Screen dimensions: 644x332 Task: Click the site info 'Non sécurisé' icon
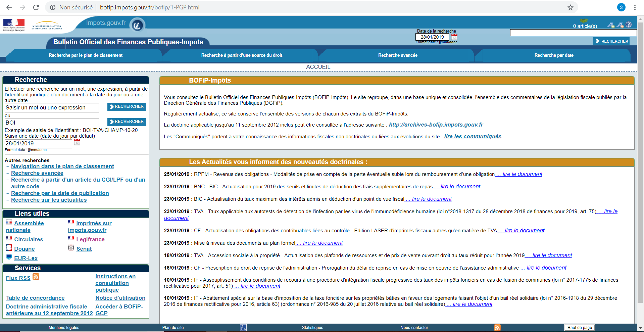53,7
